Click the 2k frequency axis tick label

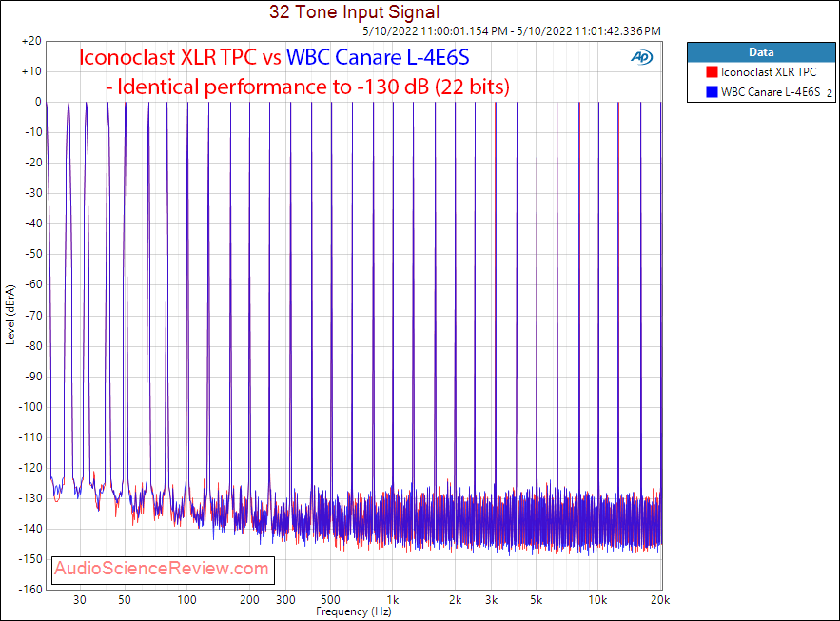click(456, 600)
